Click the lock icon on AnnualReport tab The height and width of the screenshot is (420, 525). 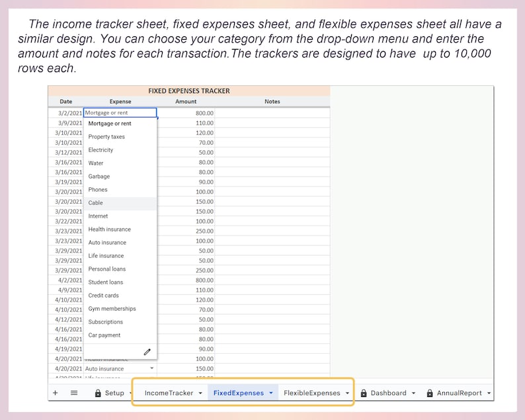(430, 393)
